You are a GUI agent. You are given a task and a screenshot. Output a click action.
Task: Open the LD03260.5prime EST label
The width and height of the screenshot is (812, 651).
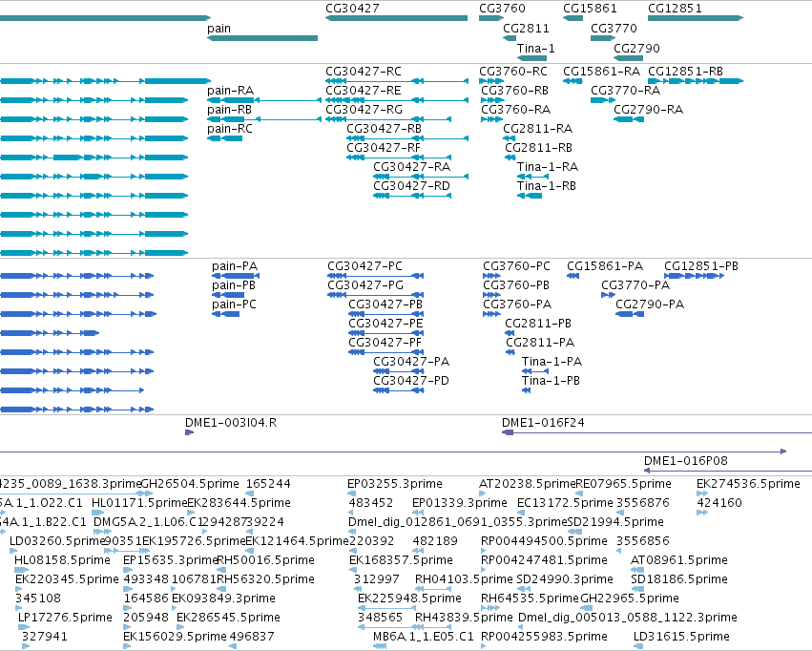pos(57,541)
